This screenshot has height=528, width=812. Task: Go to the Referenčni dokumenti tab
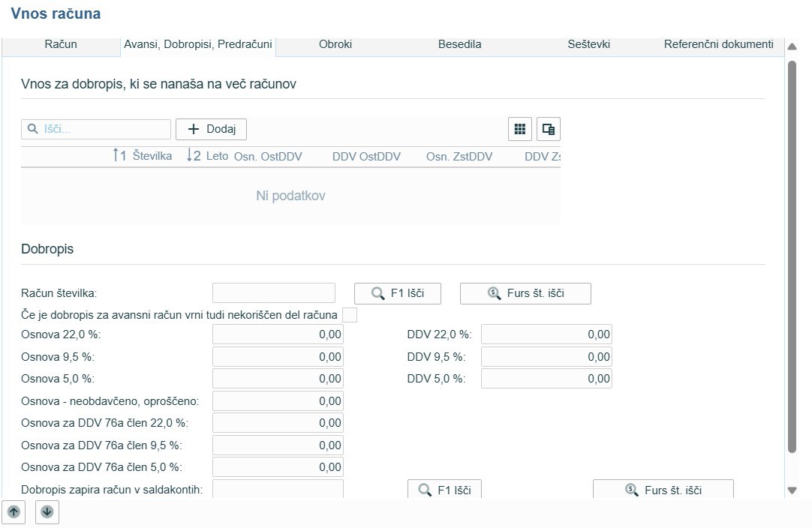(718, 44)
